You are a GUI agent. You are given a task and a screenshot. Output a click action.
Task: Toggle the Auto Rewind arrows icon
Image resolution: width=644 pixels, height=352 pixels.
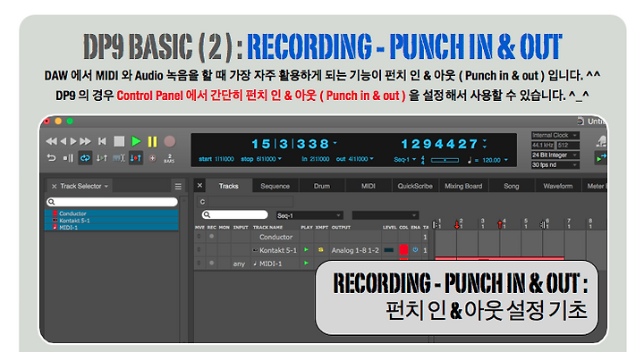[102, 158]
